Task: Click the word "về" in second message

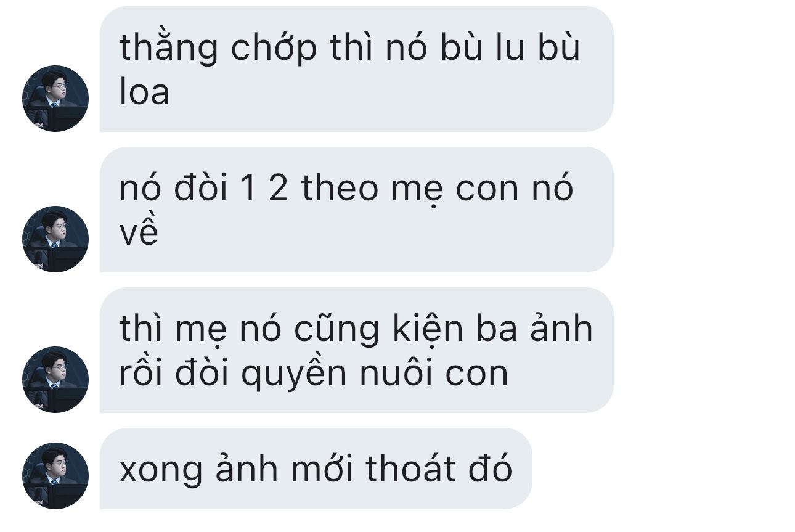Action: coord(139,233)
